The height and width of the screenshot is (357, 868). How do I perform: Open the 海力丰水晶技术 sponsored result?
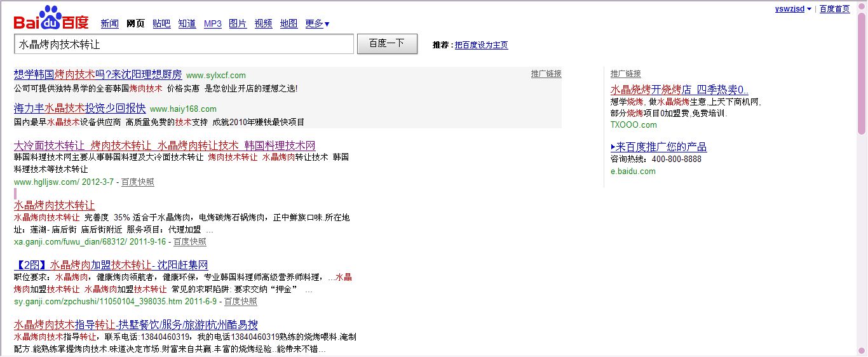click(x=79, y=109)
